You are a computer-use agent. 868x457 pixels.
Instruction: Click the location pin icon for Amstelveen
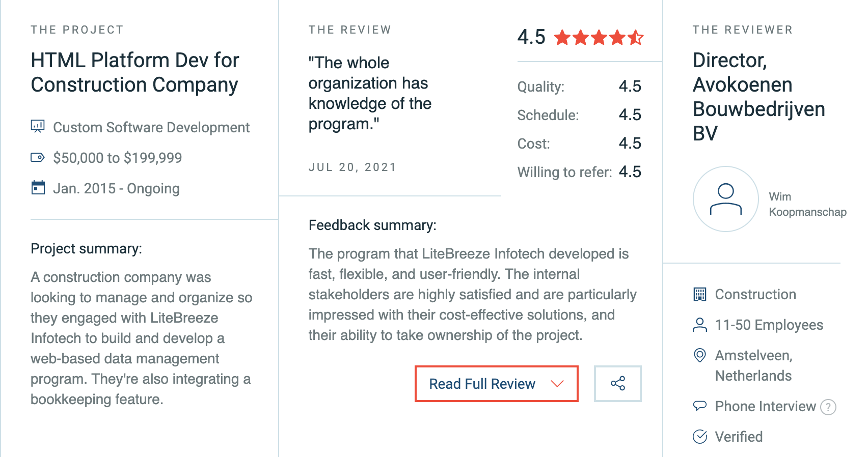tap(700, 355)
